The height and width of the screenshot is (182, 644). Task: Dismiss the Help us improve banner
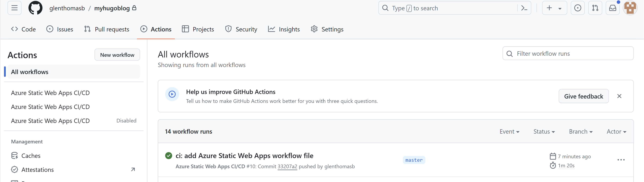[x=619, y=96]
